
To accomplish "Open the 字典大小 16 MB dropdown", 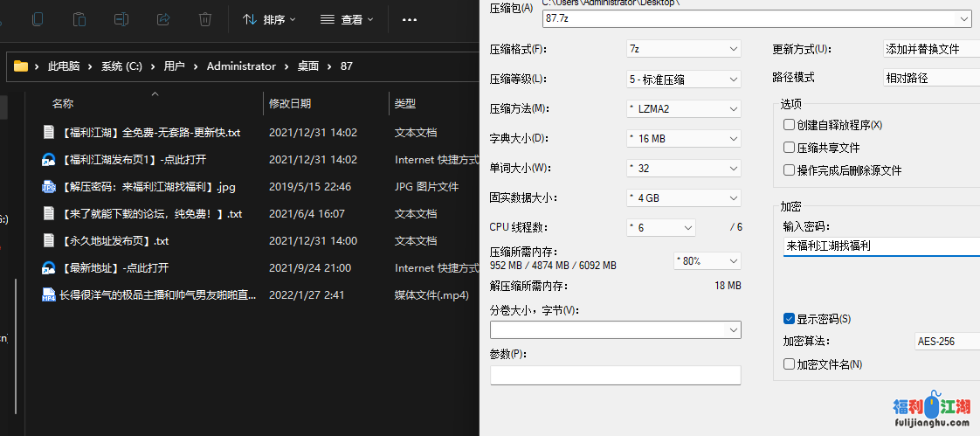I will coord(683,138).
